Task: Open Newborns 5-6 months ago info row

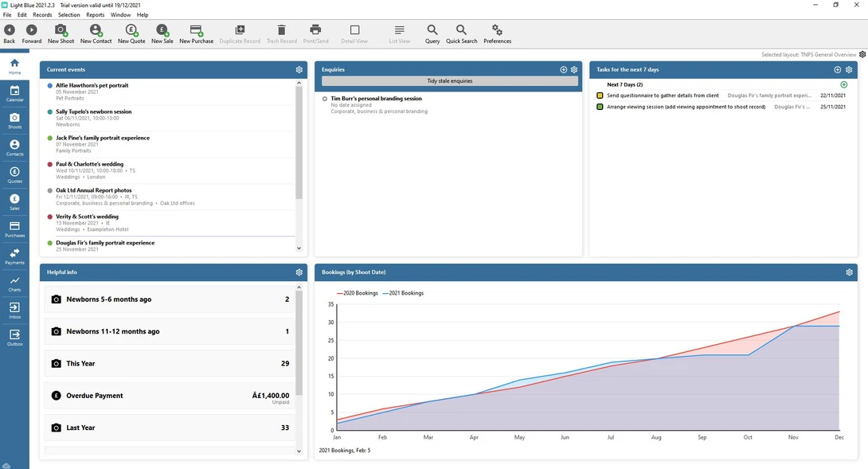Action: (x=169, y=299)
